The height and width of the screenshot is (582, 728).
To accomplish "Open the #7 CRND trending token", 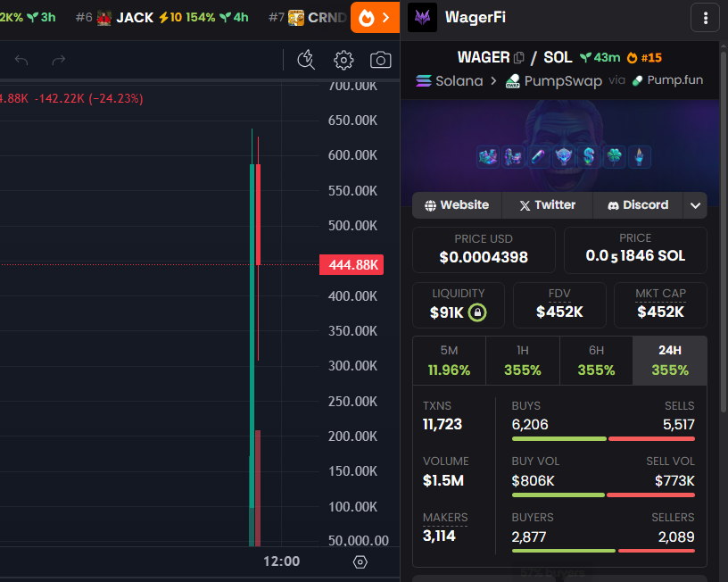I will [308, 18].
